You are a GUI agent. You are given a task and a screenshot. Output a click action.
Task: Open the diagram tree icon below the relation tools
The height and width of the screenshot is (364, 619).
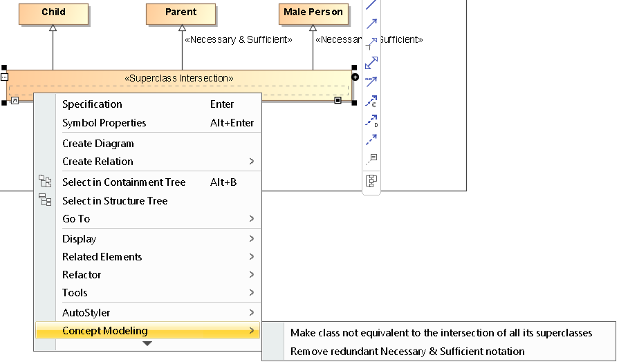371,181
